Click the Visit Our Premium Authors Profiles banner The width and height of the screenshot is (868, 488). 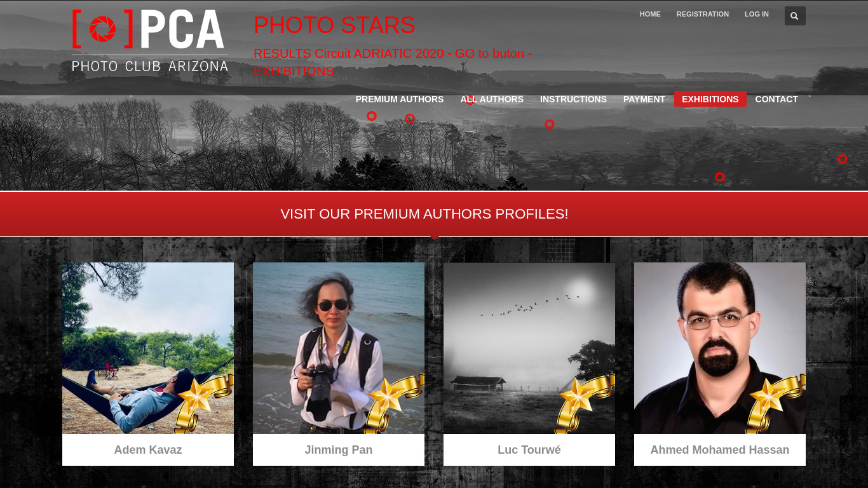pyautogui.click(x=434, y=214)
